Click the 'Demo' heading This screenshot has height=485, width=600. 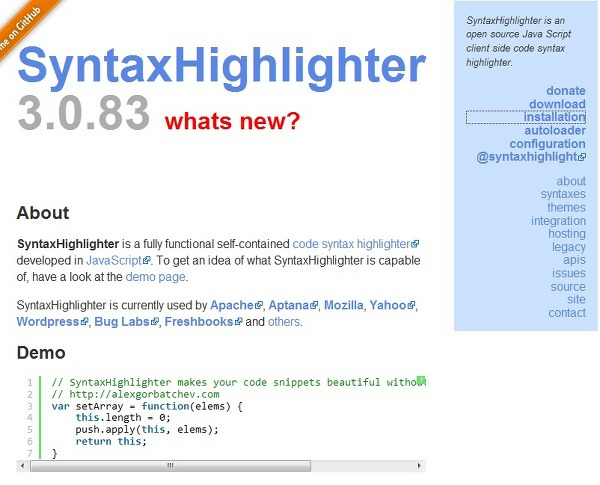(x=41, y=353)
